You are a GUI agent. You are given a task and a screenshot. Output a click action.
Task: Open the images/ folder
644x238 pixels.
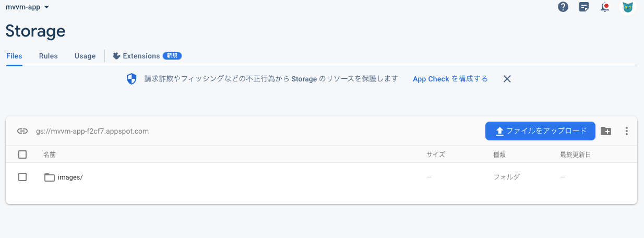click(x=70, y=177)
